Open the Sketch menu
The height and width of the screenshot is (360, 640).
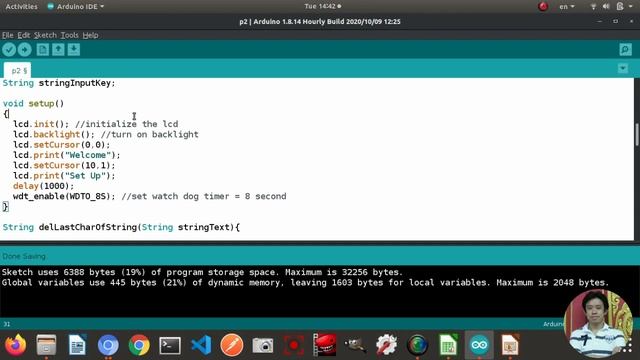tap(45, 35)
